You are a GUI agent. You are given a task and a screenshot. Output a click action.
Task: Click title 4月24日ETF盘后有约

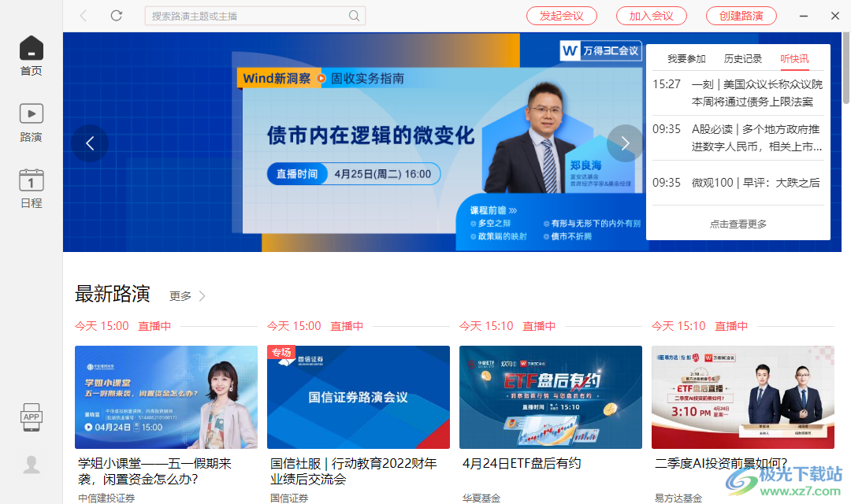tap(522, 463)
